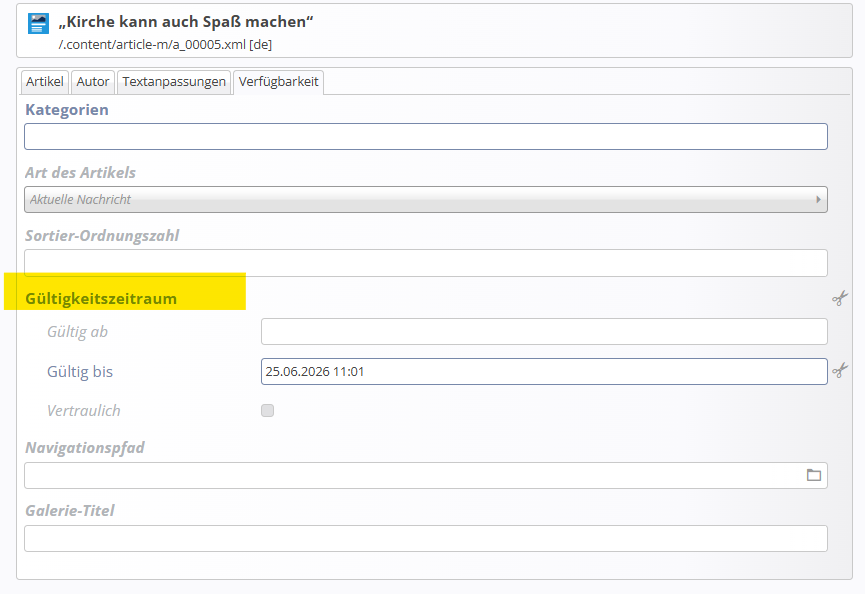Click the Sortier-Ordnungszahl label

click(x=102, y=236)
